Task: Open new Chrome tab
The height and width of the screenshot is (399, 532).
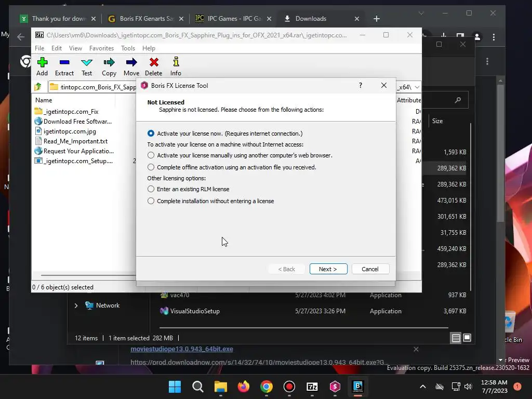Action: (x=376, y=19)
